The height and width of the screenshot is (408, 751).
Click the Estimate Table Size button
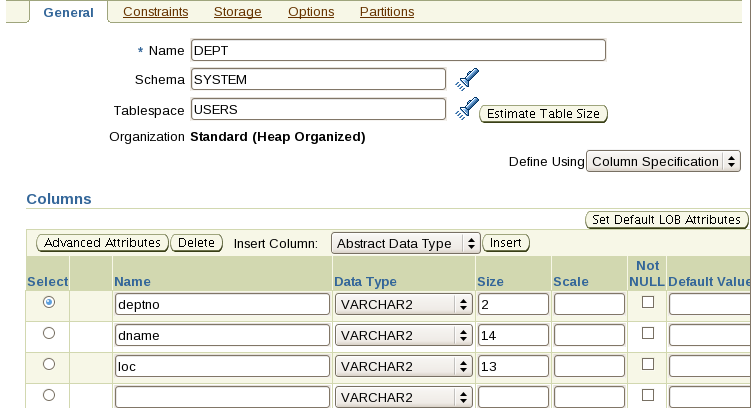coord(544,114)
